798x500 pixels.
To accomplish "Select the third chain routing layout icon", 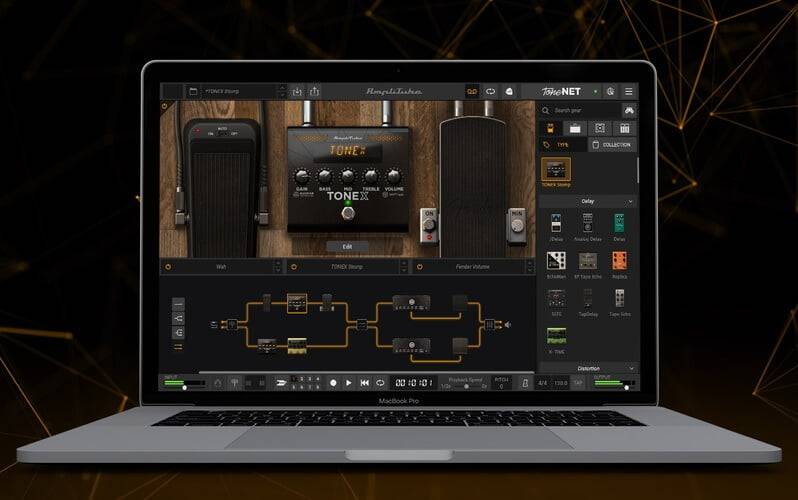I will [x=178, y=332].
